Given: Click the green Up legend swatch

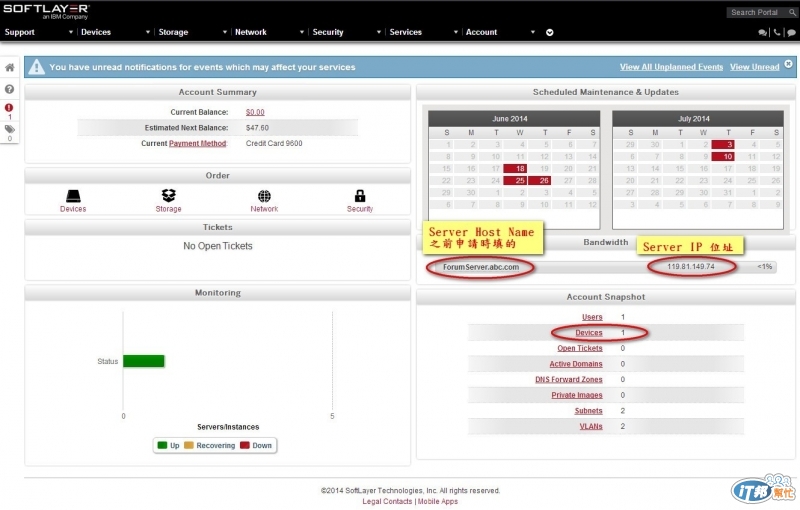Looking at the screenshot, I should pyautogui.click(x=162, y=445).
